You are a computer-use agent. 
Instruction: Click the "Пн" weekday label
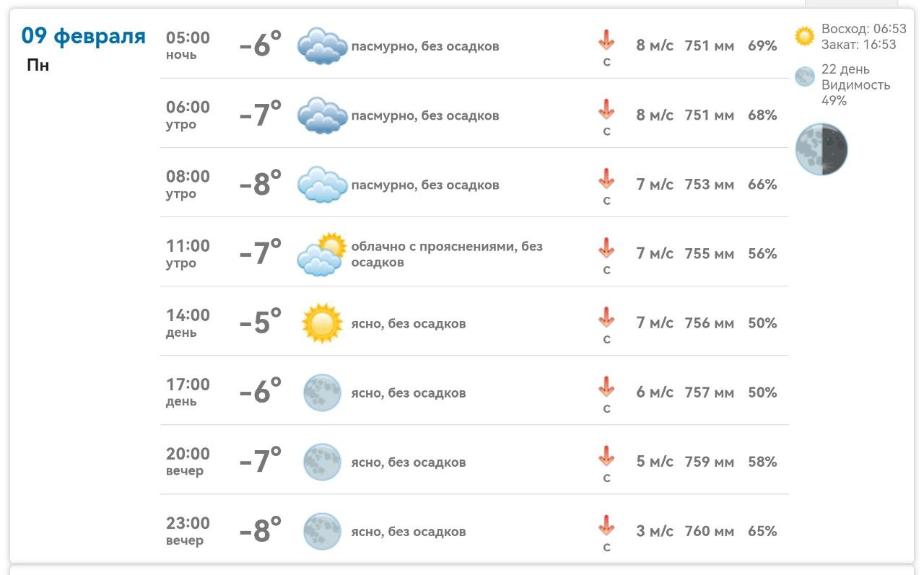pos(38,66)
